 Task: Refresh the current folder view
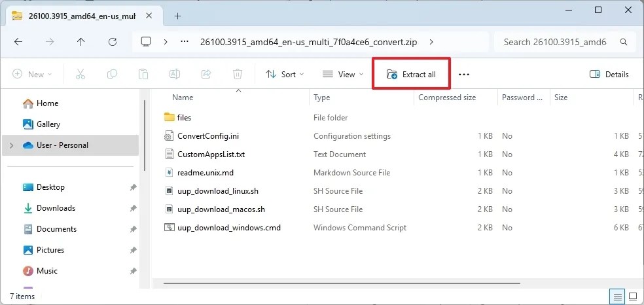click(113, 41)
